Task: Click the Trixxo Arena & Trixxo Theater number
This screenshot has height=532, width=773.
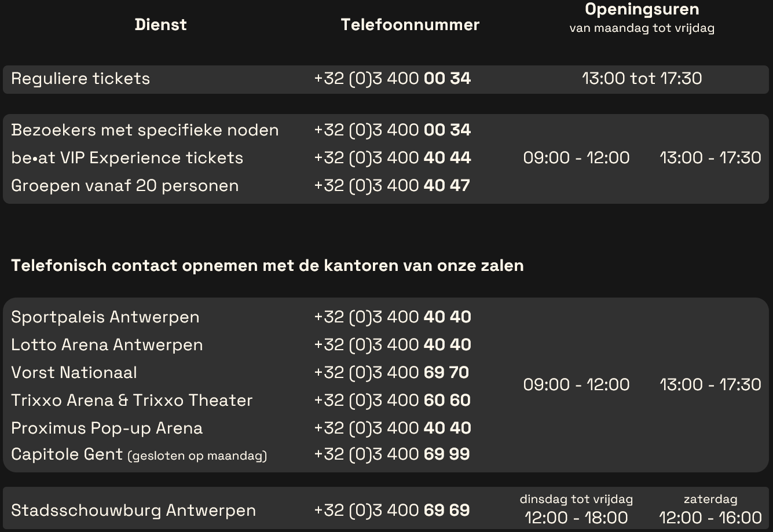Action: pyautogui.click(x=392, y=401)
